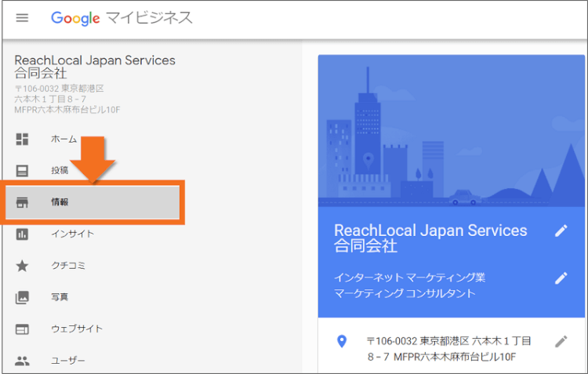Click the sidebar business name heading
The image size is (588, 374).
pos(95,67)
